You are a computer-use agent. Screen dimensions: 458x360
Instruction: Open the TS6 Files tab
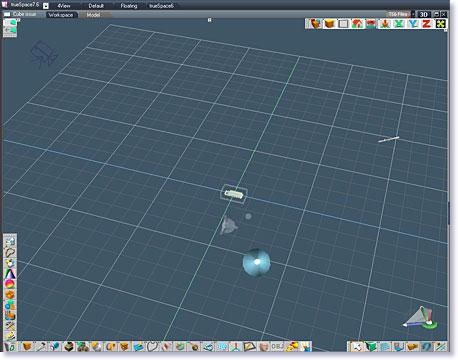(x=398, y=14)
